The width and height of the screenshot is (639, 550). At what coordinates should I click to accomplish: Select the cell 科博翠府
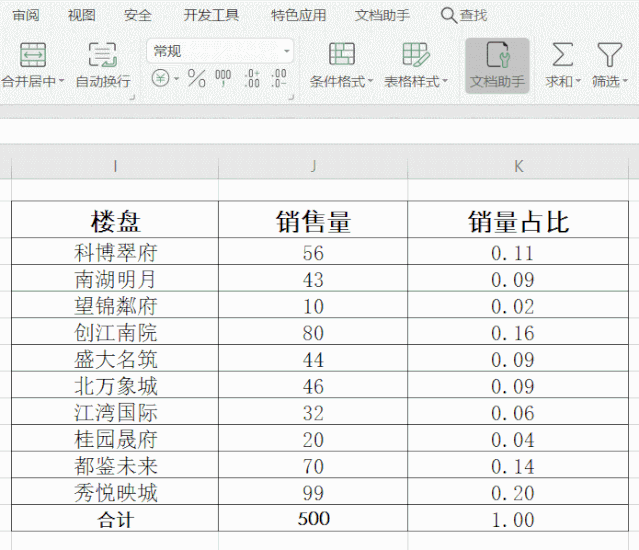115,252
